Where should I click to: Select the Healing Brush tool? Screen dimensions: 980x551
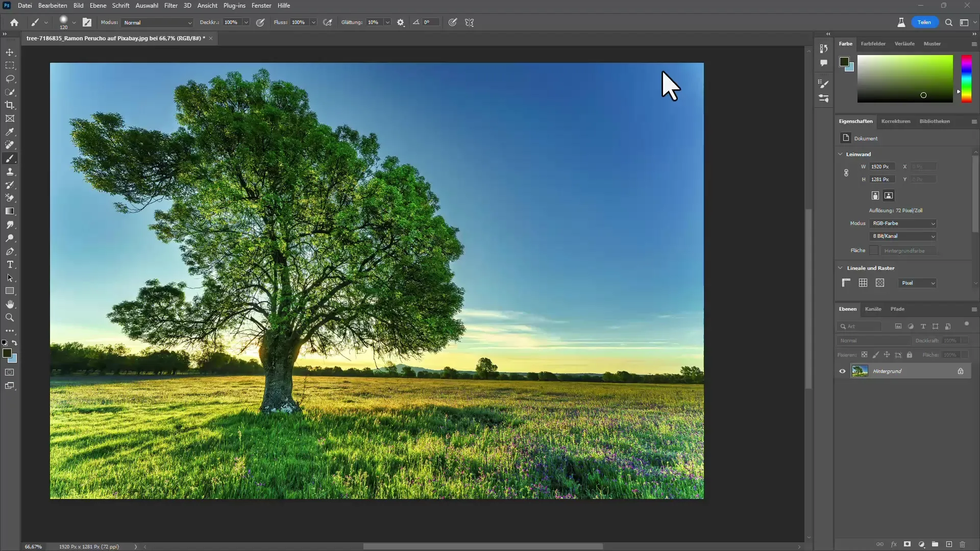9,145
